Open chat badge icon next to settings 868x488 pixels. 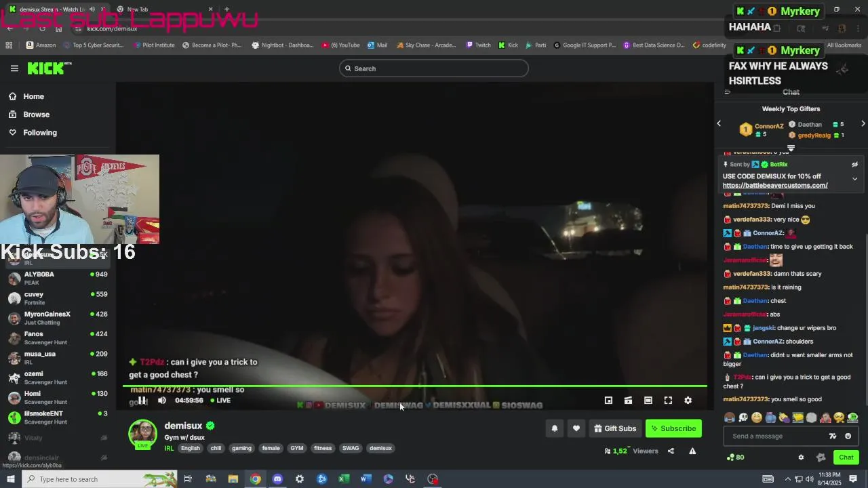[x=821, y=457]
